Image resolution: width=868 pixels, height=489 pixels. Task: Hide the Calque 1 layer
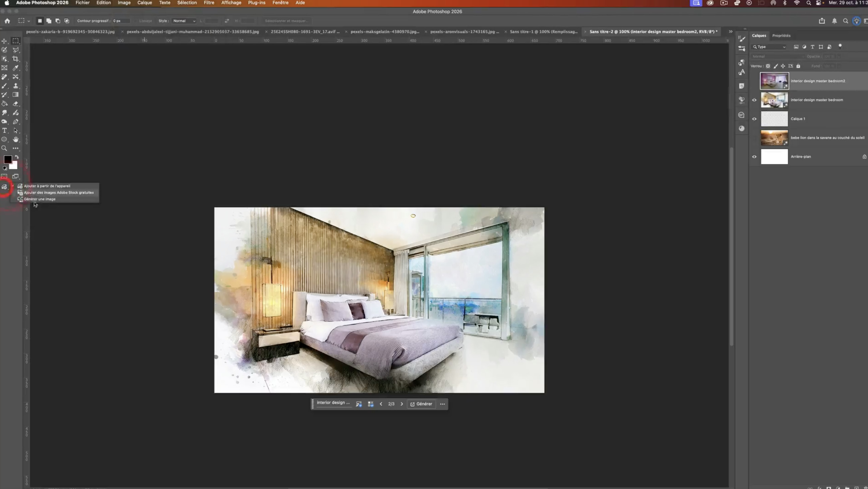(754, 119)
